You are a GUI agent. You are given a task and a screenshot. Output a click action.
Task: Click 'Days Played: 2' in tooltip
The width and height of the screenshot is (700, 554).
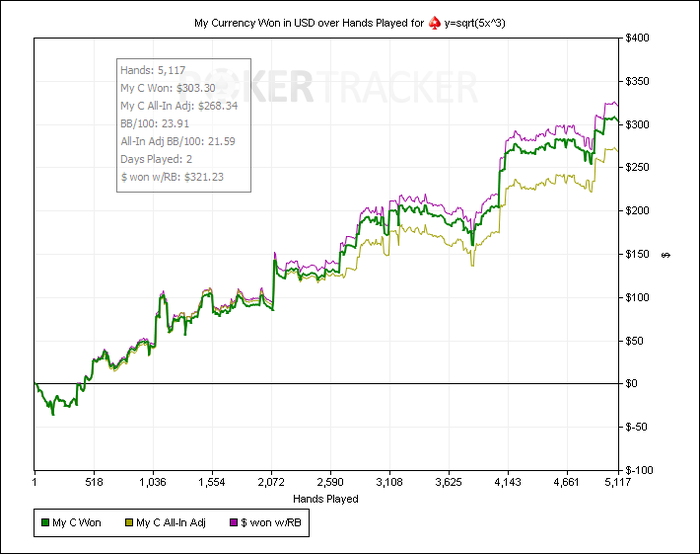[x=156, y=159]
